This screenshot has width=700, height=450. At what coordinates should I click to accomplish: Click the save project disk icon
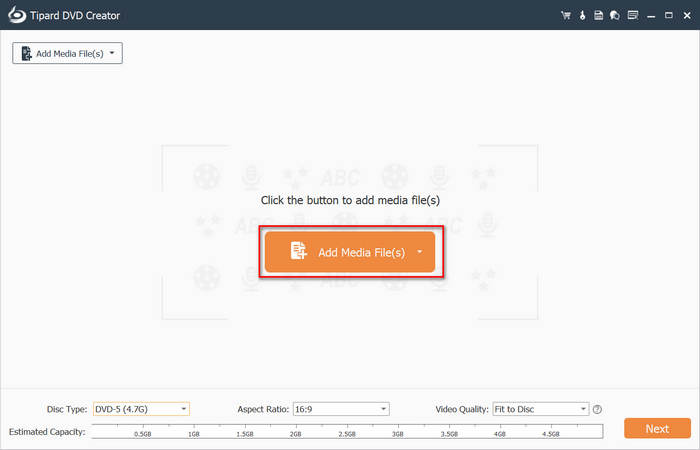pyautogui.click(x=598, y=16)
